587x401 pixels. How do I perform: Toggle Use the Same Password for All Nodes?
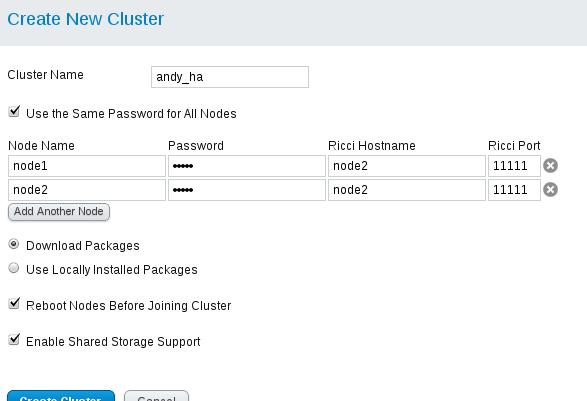point(14,112)
